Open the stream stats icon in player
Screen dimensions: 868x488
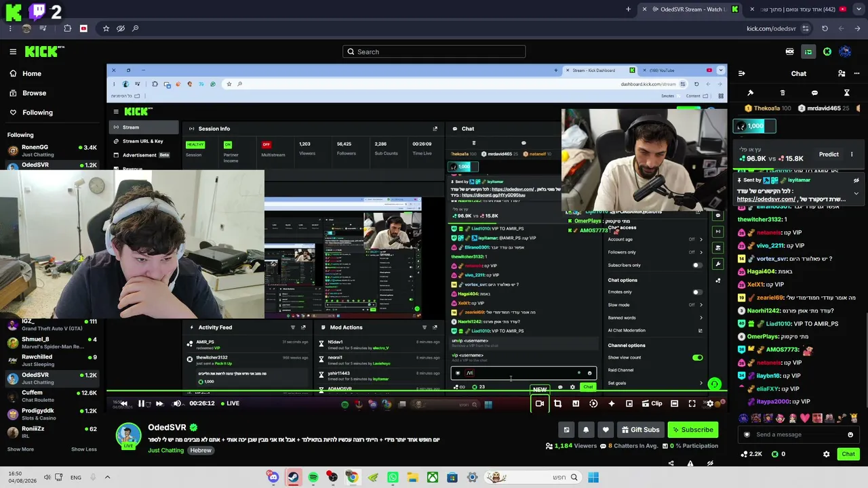576,403
